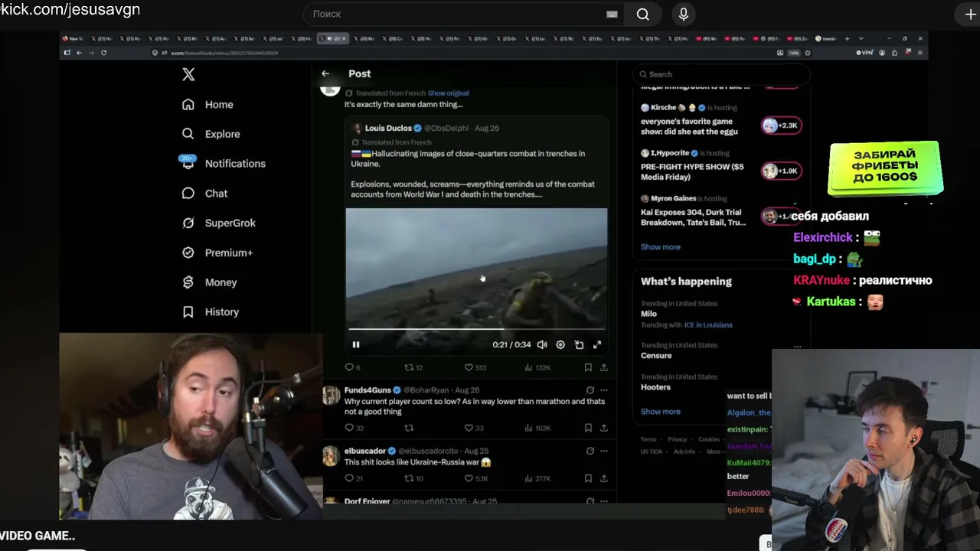
Task: Toggle picture-in-picture for the video
Action: (579, 344)
